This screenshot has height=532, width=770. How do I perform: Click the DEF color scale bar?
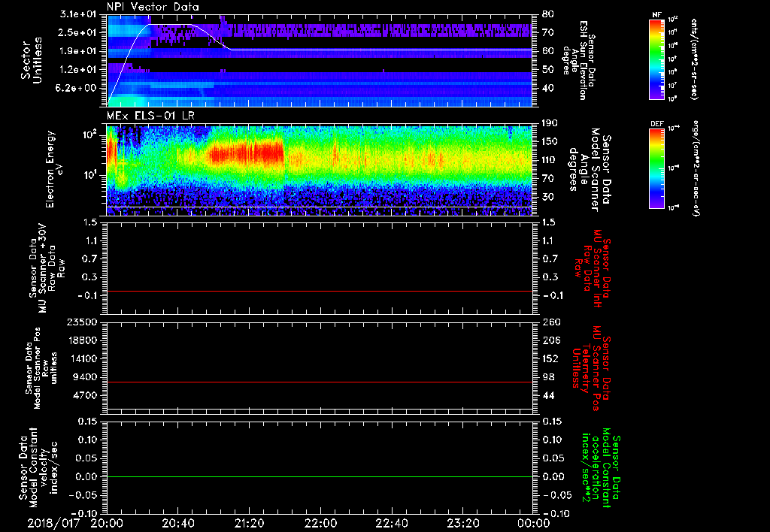(x=657, y=168)
